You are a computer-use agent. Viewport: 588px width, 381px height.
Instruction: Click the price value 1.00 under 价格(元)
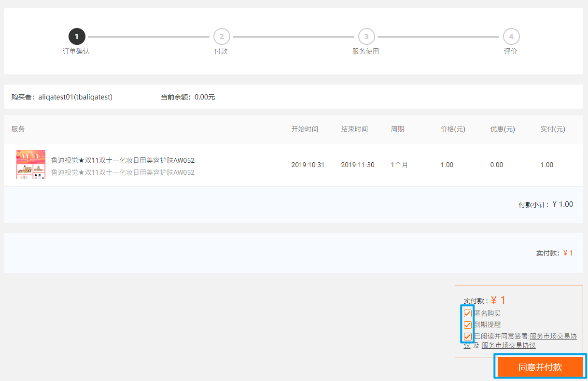point(447,165)
